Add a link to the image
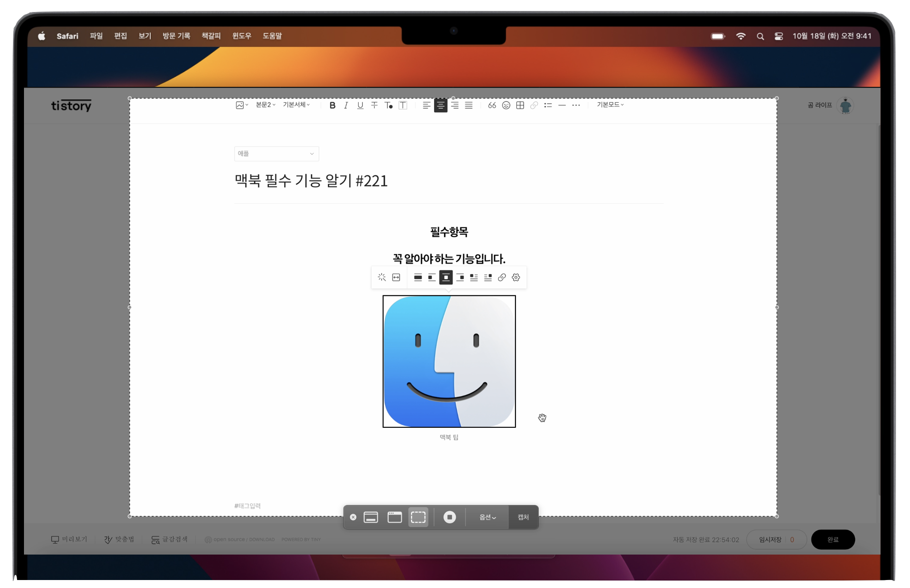910x588 pixels. (x=501, y=278)
